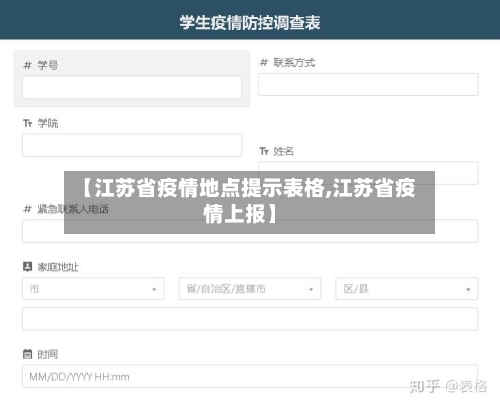This screenshot has width=500, height=406.
Task: Click the 学号 label
Action: coord(48,65)
